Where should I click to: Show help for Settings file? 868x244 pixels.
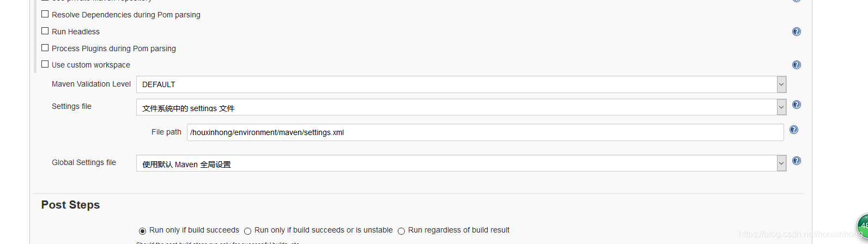click(x=796, y=105)
